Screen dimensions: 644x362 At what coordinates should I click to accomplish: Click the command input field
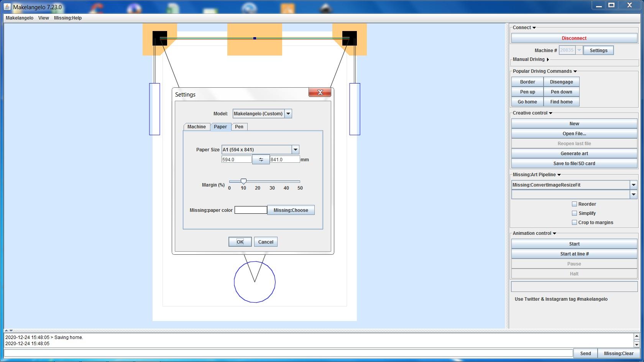(x=288, y=353)
